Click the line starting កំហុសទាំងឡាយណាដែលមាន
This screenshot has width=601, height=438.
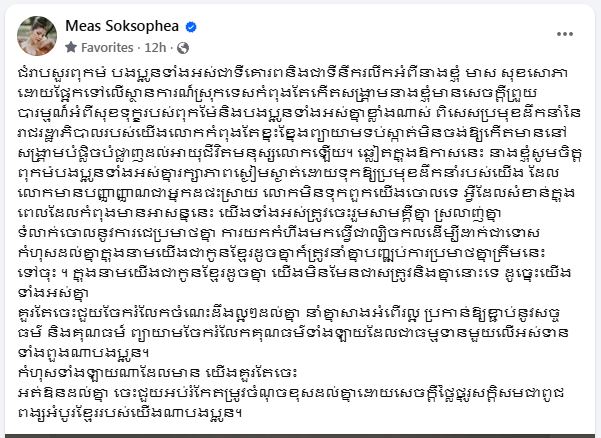(x=158, y=372)
